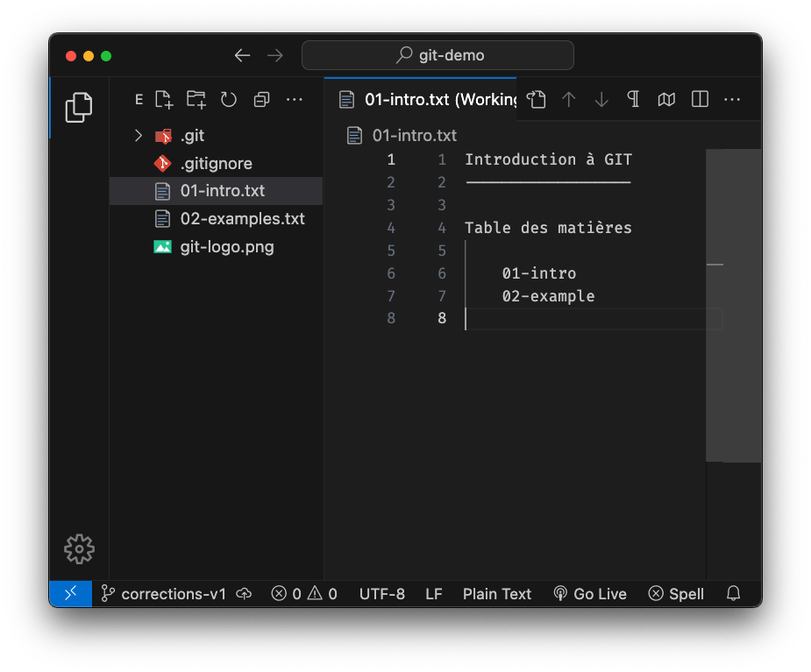Screen dimensions: 811x672
Task: Open notifications bell
Action: tap(734, 593)
